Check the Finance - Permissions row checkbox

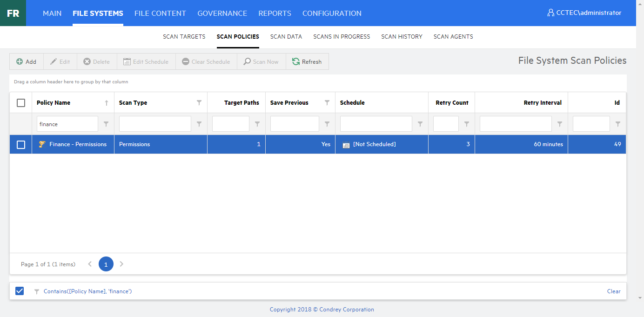coord(21,145)
